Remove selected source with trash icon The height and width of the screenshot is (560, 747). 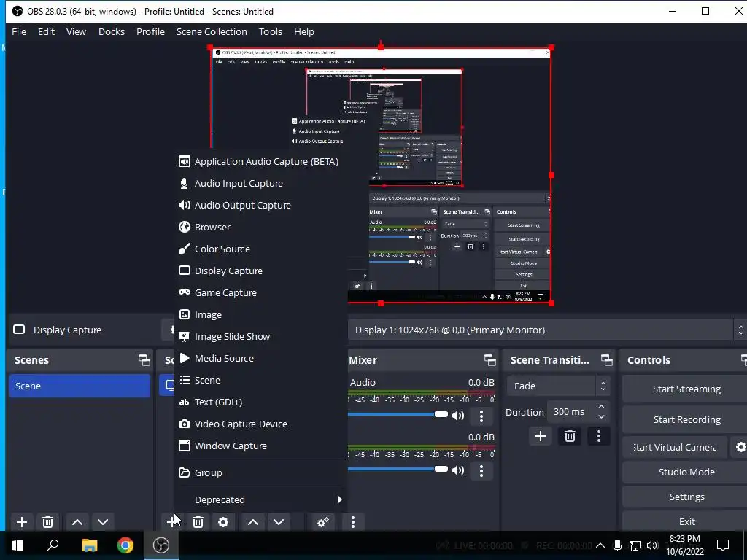coord(198,522)
